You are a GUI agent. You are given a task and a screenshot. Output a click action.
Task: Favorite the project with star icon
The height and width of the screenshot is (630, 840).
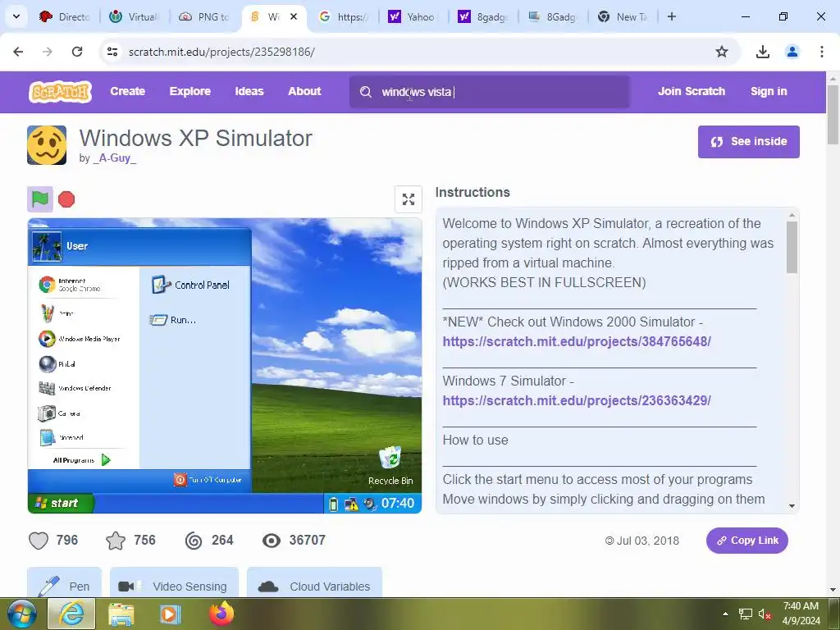pos(116,540)
